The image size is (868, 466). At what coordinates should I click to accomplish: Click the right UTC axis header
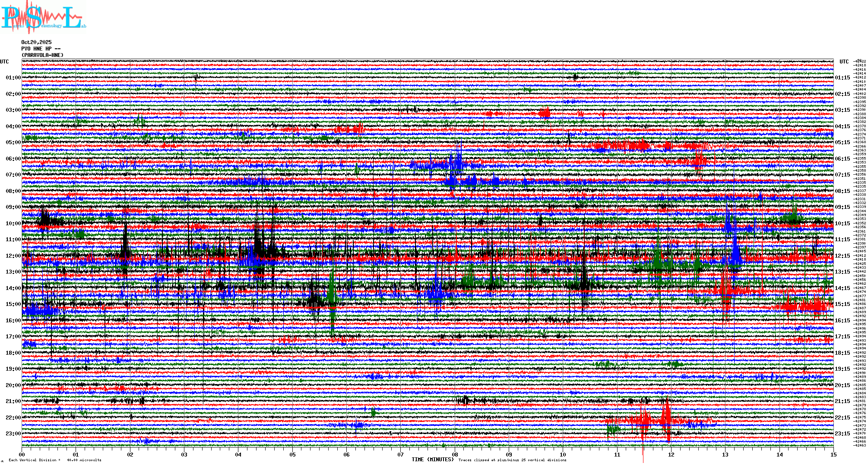pos(844,62)
